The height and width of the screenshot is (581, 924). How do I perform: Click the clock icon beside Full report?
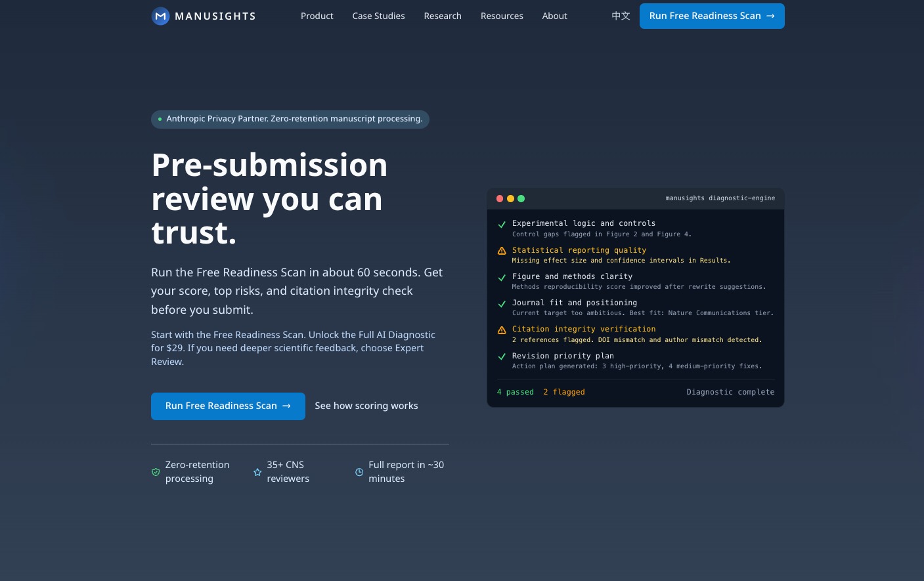click(359, 472)
